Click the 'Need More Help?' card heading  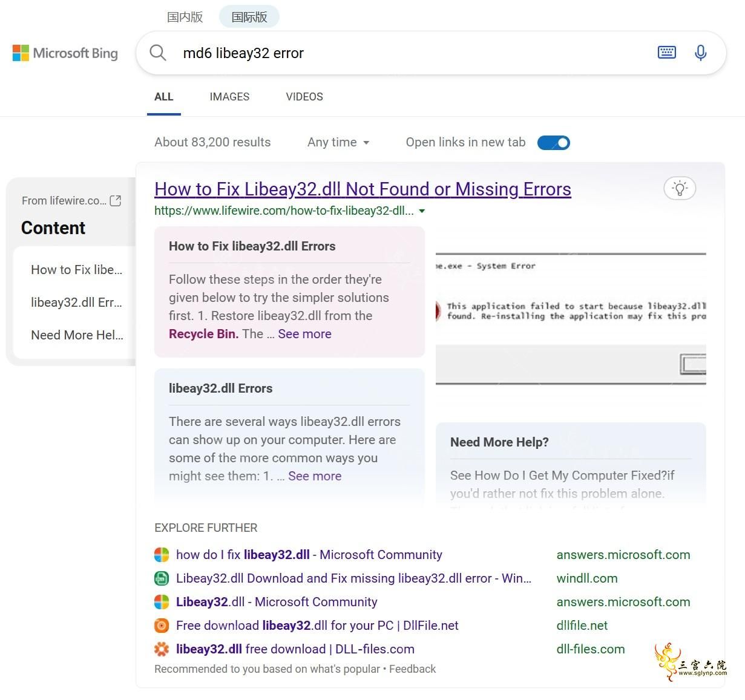pos(499,442)
